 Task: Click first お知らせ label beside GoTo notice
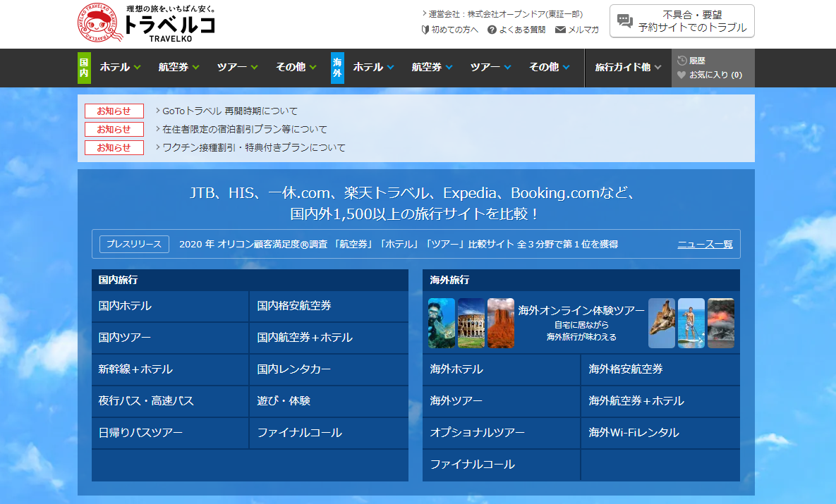(114, 111)
